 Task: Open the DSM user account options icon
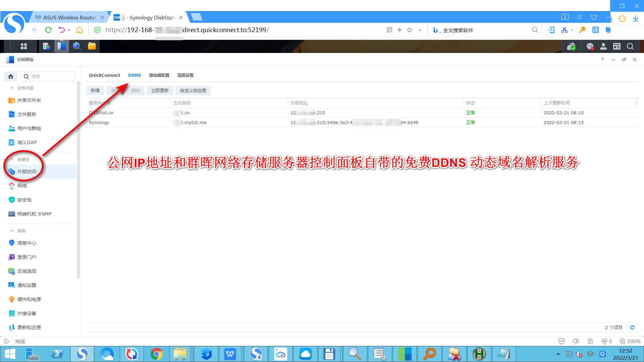click(603, 47)
